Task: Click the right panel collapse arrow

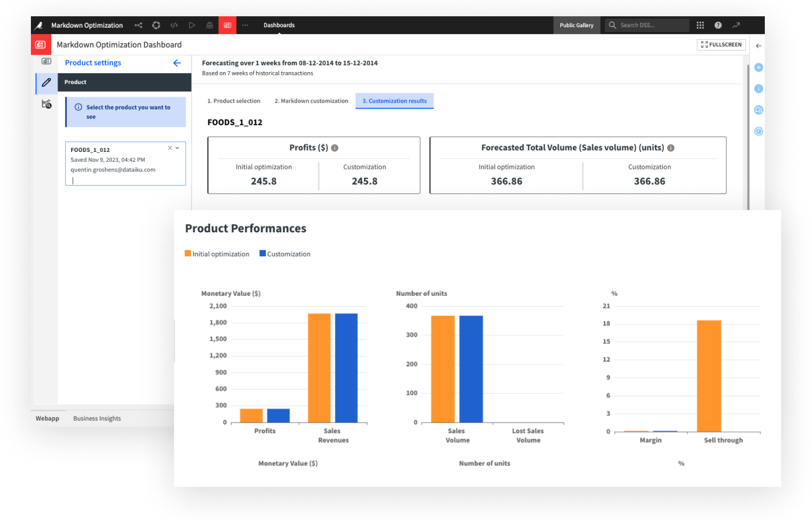Action: [758, 46]
